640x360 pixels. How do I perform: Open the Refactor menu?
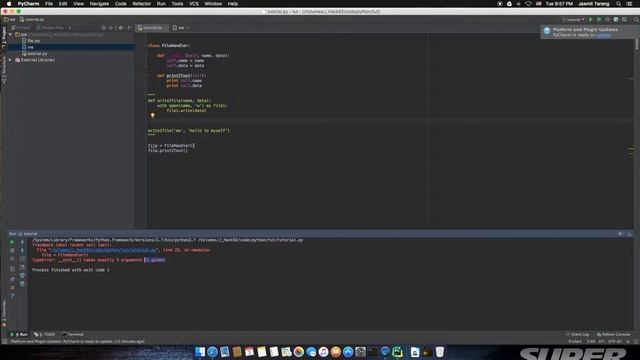142,4
